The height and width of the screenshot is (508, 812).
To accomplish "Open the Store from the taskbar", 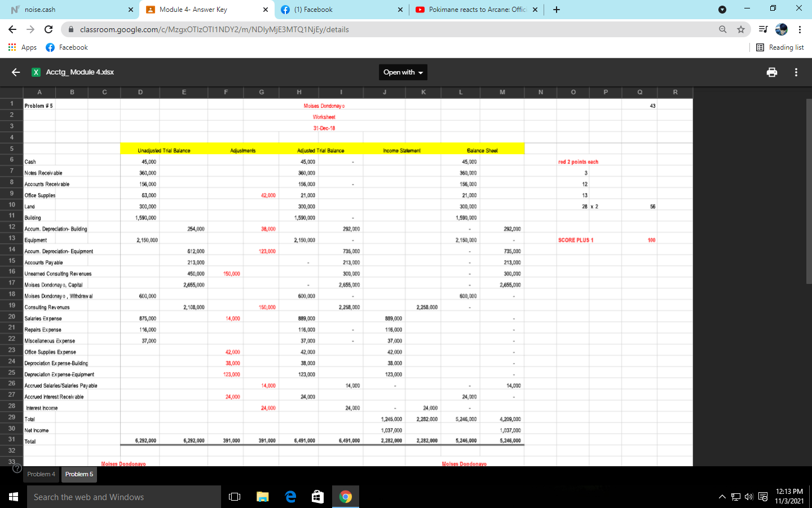I will [318, 497].
